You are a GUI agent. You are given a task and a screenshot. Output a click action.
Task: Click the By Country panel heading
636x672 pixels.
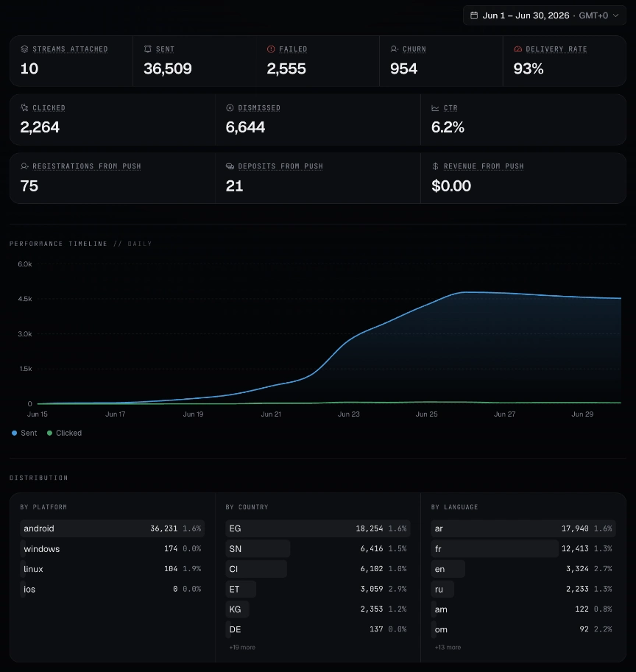pos(247,507)
